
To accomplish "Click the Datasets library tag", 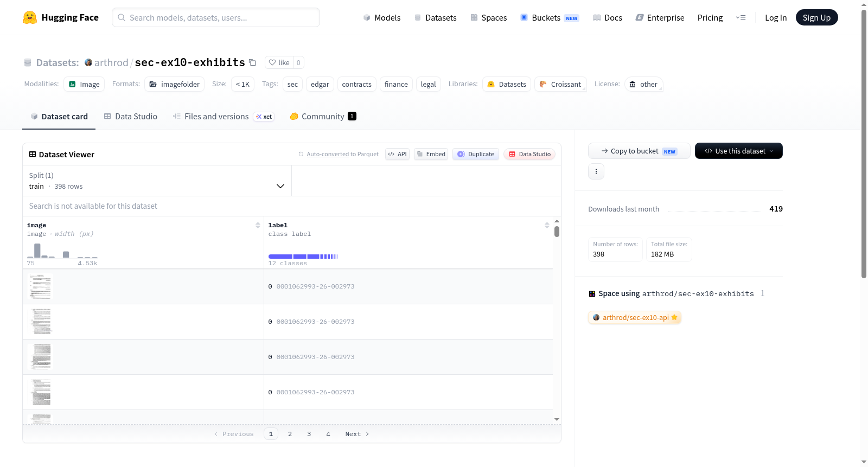I will (x=507, y=84).
